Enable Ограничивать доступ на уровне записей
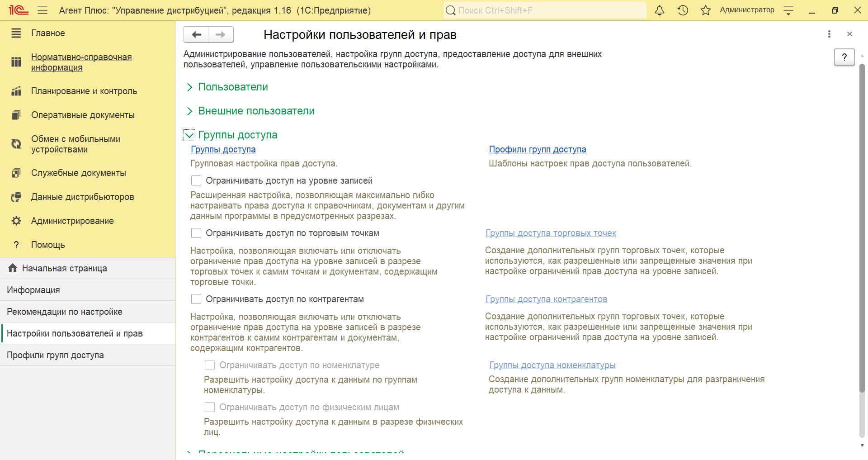Image resolution: width=868 pixels, height=460 pixels. point(196,180)
